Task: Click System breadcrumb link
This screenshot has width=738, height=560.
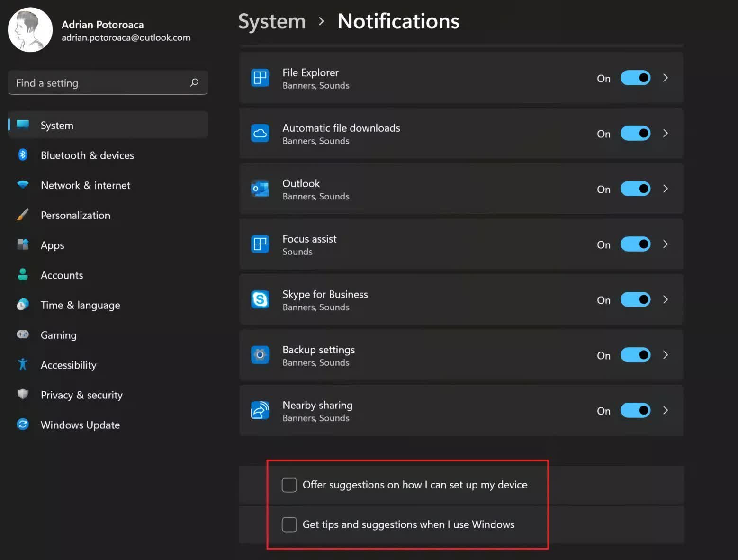Action: coord(272,22)
